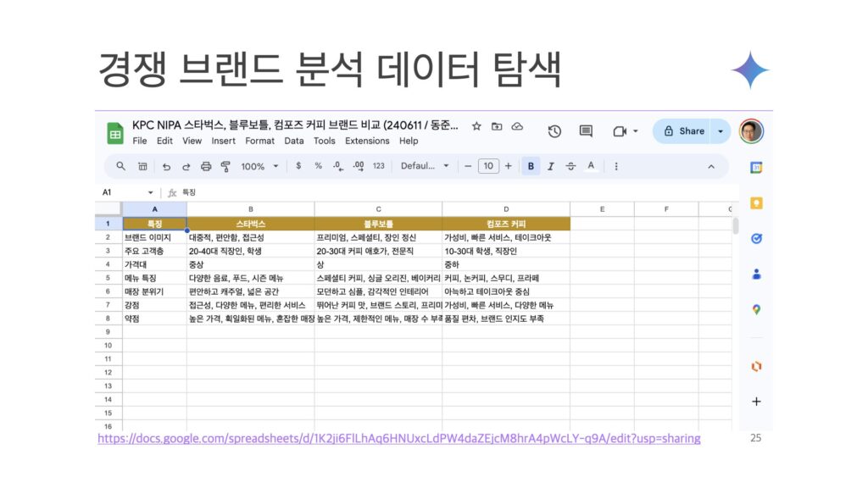Open Google Keep in side panel
Image resolution: width=868 pixels, height=488 pixels.
click(x=756, y=202)
